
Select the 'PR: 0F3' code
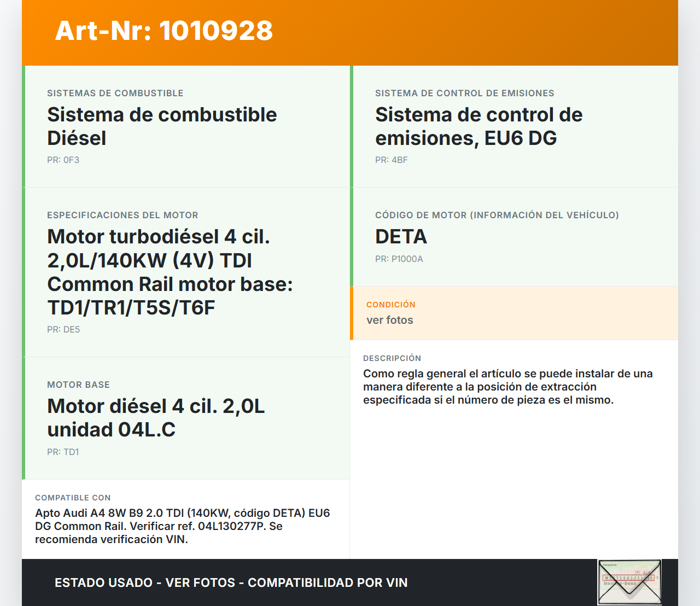coord(63,160)
